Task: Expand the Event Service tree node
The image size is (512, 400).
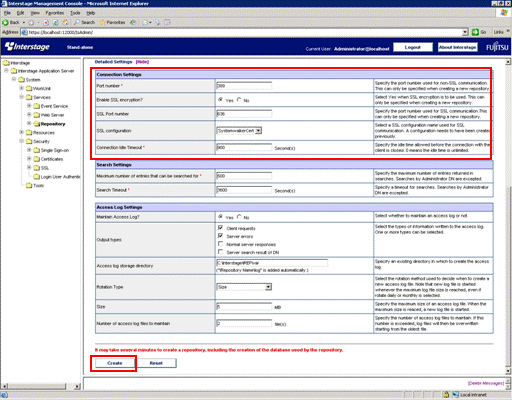Action: tap(29, 106)
